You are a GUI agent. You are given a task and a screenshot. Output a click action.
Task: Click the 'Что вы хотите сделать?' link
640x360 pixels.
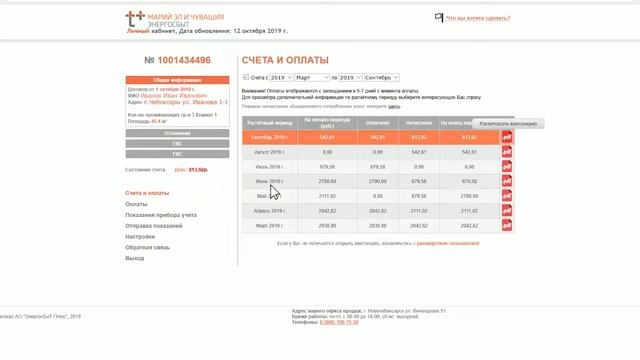pos(478,18)
